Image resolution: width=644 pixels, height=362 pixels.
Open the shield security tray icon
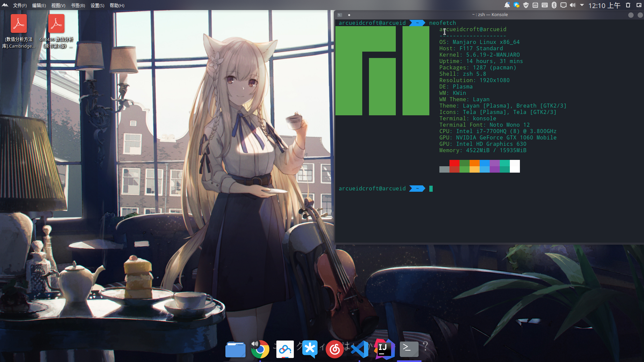tap(526, 5)
